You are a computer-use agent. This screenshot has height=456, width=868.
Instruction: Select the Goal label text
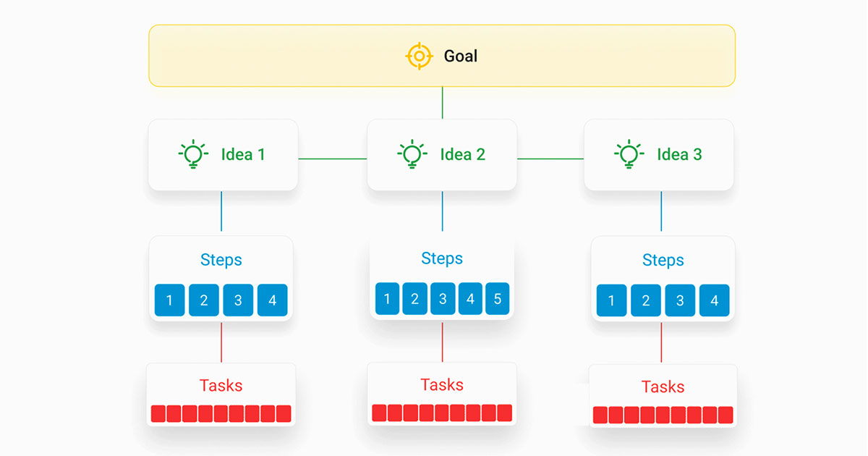461,56
